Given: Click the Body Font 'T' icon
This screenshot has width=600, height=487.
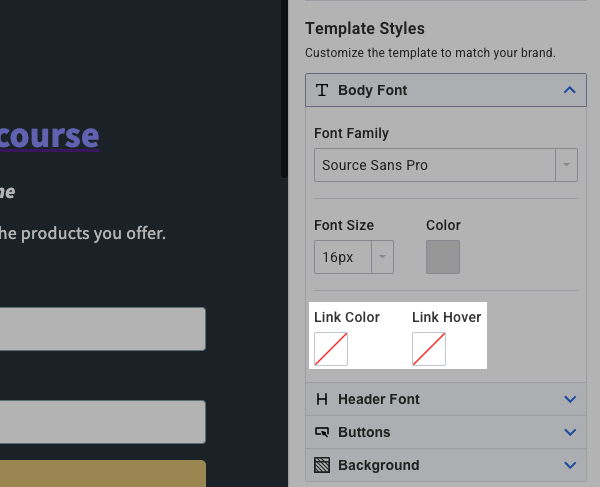Looking at the screenshot, I should [322, 90].
